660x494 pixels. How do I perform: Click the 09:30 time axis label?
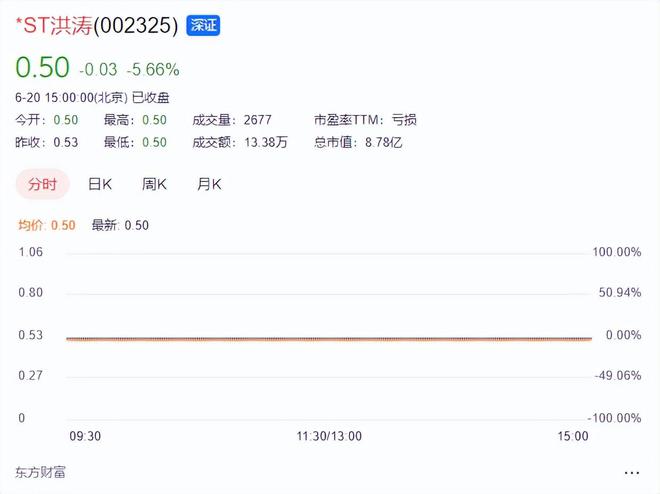[85, 436]
